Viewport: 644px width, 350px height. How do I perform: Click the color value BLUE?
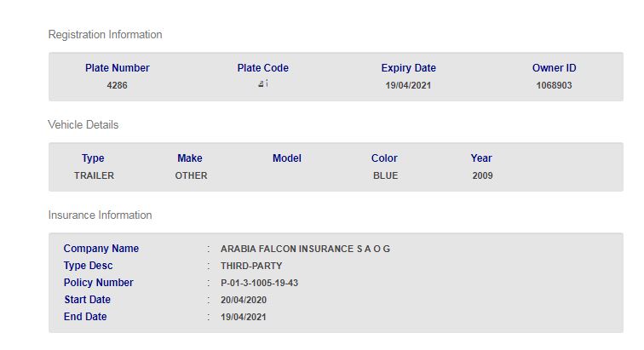[385, 176]
